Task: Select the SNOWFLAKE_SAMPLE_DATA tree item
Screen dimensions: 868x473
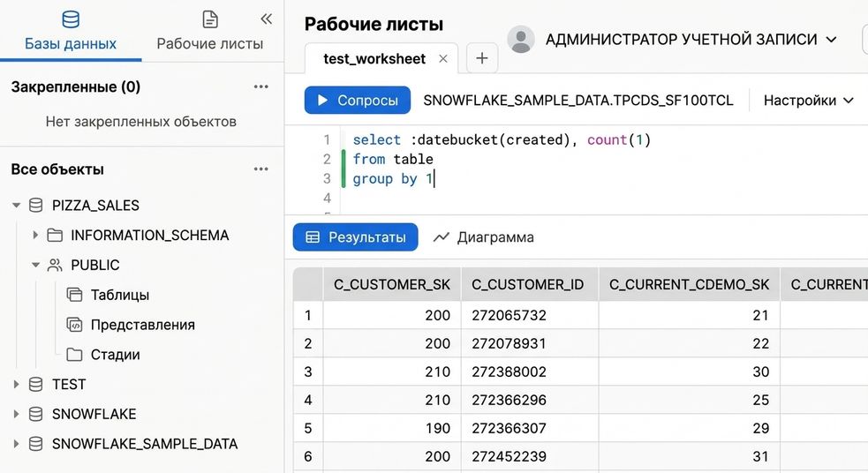Action: tap(145, 444)
